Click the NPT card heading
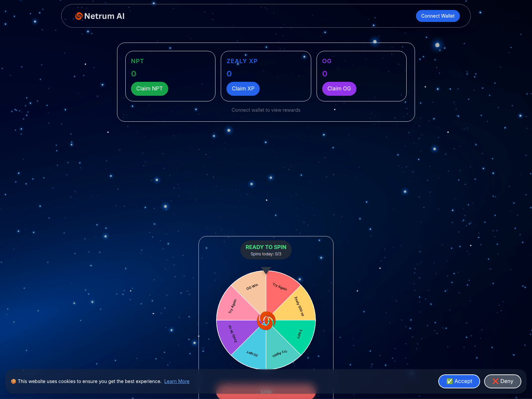The height and width of the screenshot is (399, 532). pos(137,61)
